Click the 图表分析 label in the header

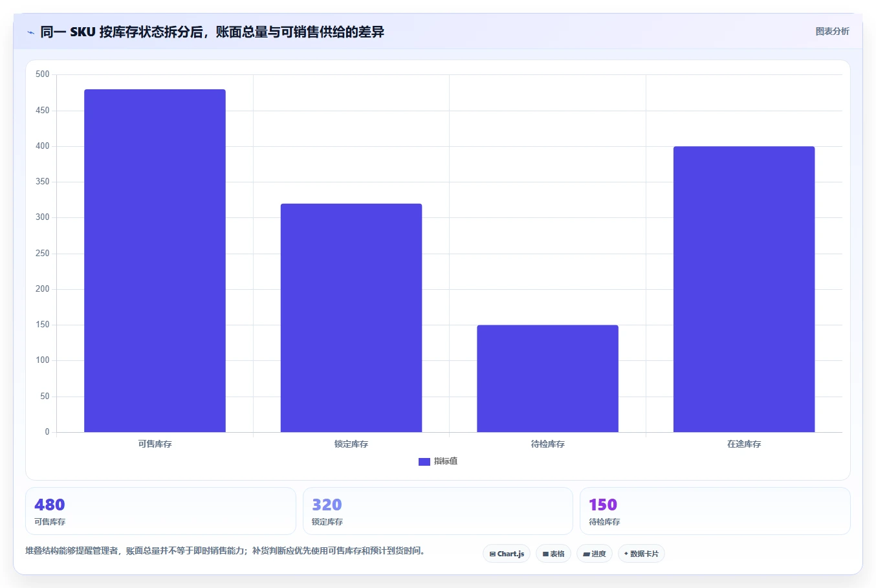(x=832, y=31)
